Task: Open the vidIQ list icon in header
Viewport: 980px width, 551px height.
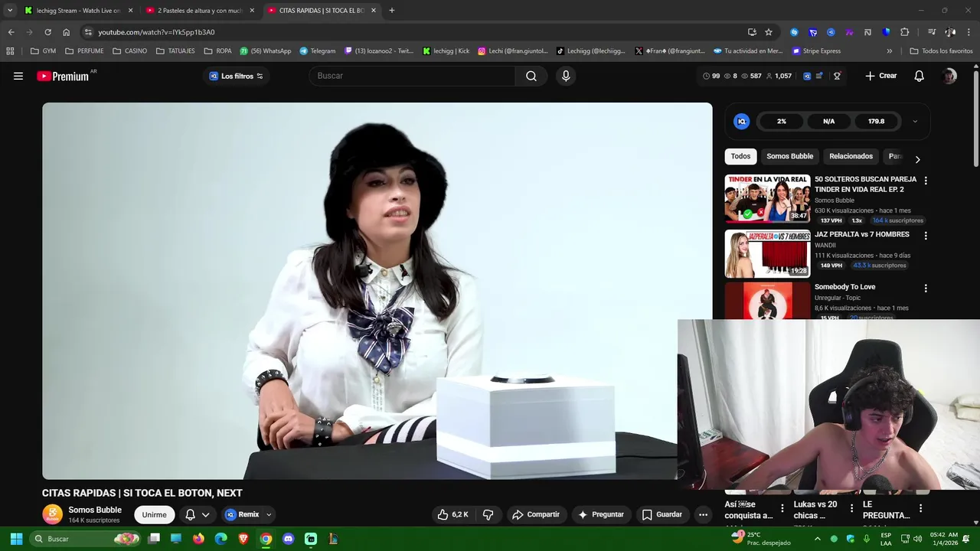Action: pos(819,76)
